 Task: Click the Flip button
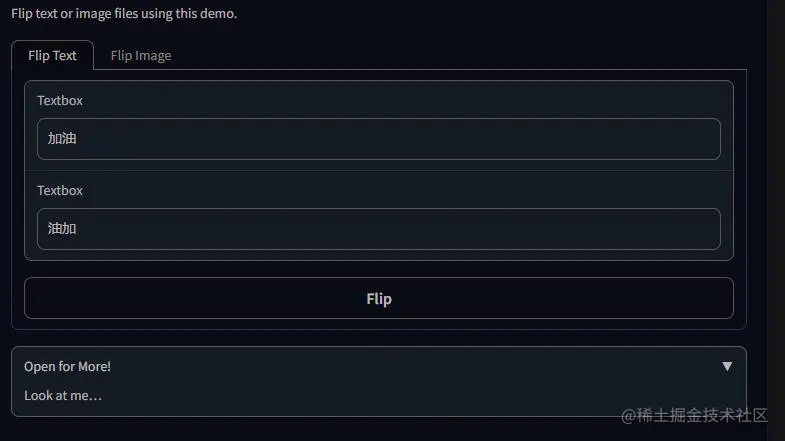[x=379, y=298]
